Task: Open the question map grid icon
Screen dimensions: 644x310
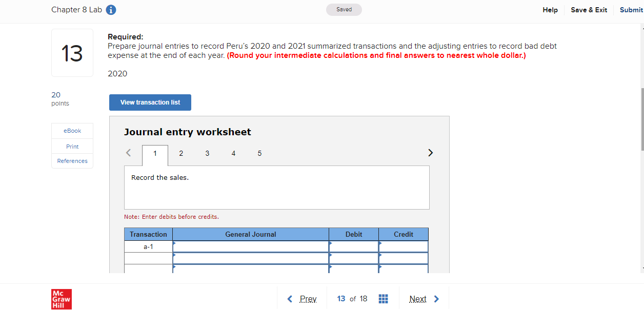Action: 383,298
